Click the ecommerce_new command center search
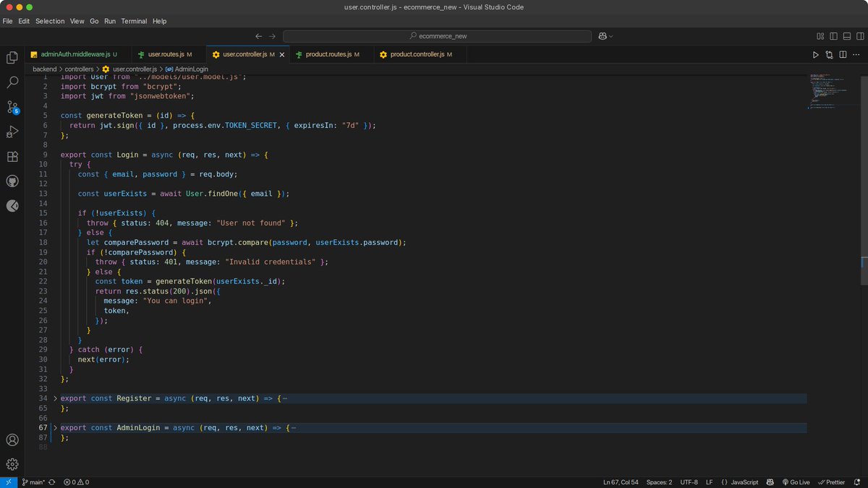Image resolution: width=868 pixels, height=488 pixels. tap(436, 36)
